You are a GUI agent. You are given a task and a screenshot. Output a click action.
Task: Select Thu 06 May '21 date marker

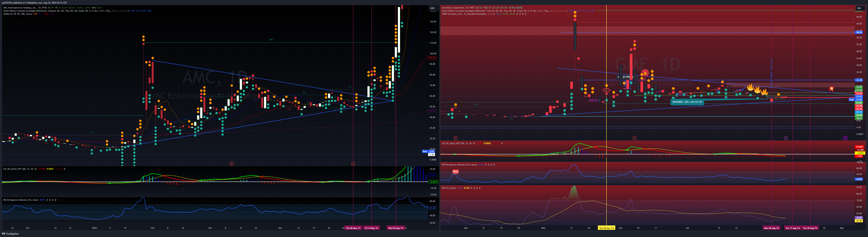pyautogui.click(x=353, y=228)
